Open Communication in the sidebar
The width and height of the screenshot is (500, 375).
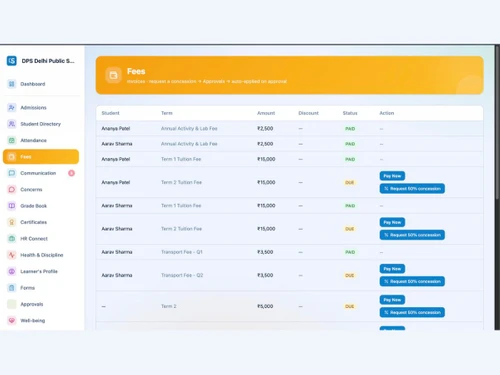pos(41,173)
